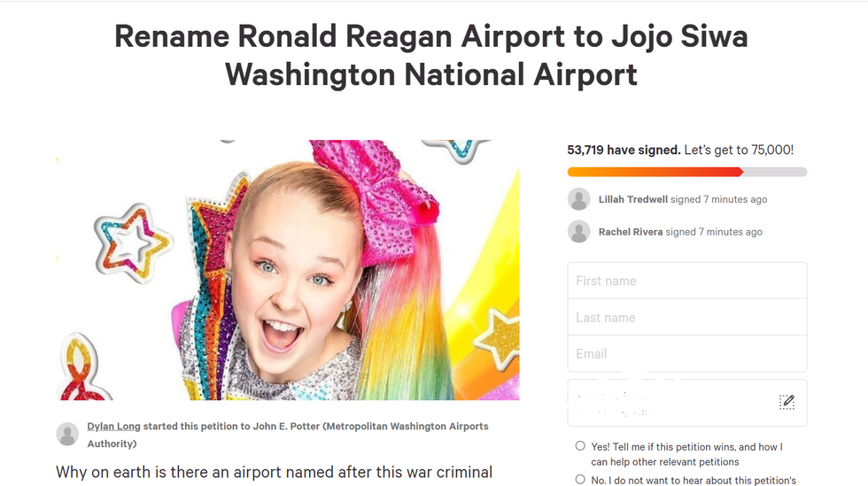Click the 'Why on earth' description text
Image resolution: width=868 pixels, height=486 pixels.
(274, 472)
